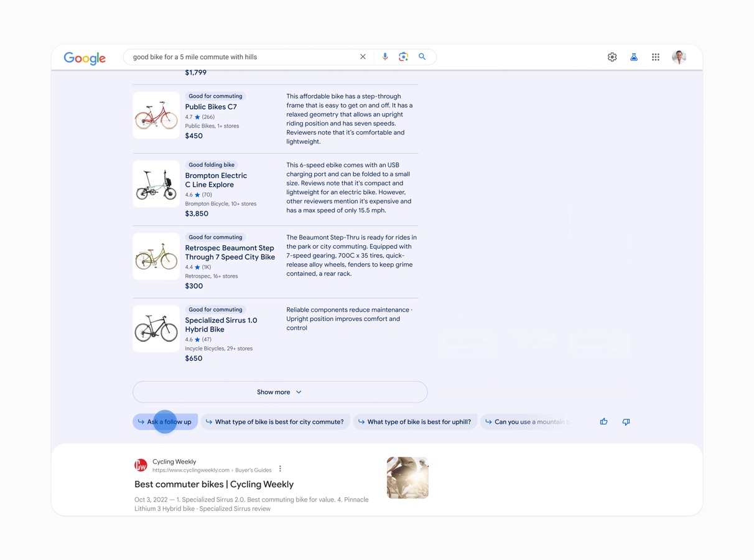Give a thumbs up to the response

pyautogui.click(x=603, y=422)
